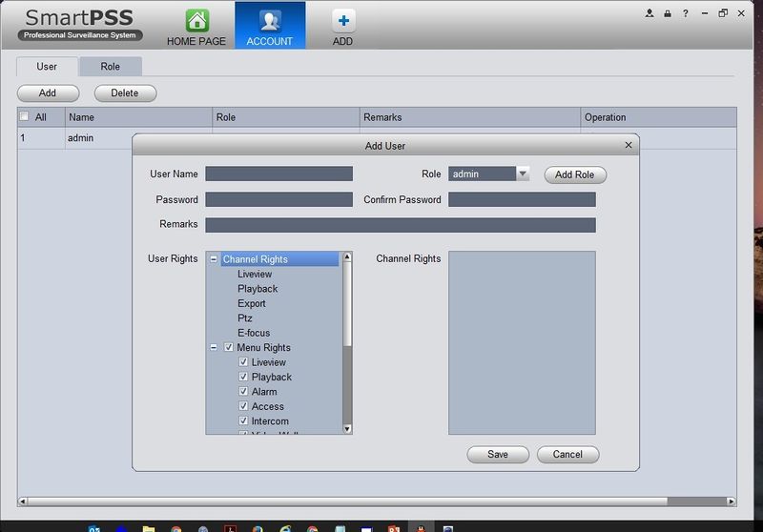Click the blue plus Add icon
763x532 pixels.
(x=342, y=21)
